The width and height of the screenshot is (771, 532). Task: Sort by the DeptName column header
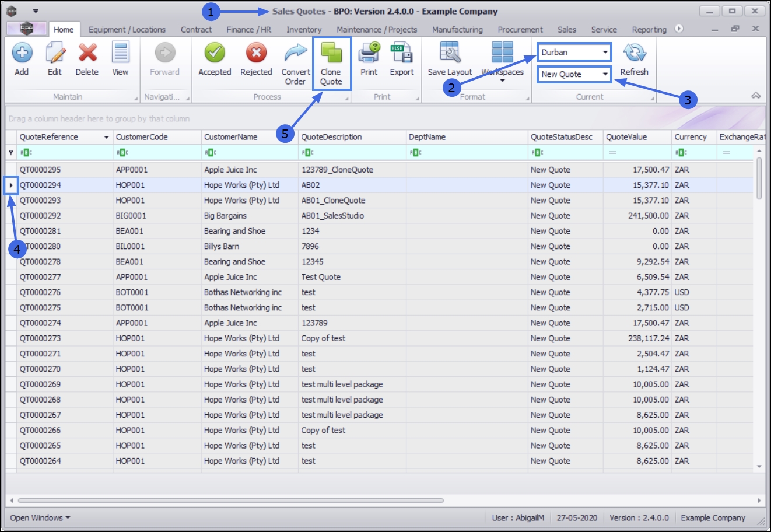(467, 137)
